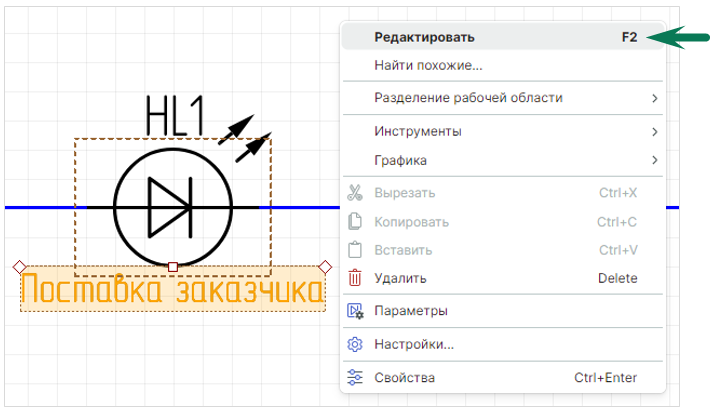Click Вставить menu item
Image resolution: width=714 pixels, height=412 pixels.
click(x=503, y=250)
